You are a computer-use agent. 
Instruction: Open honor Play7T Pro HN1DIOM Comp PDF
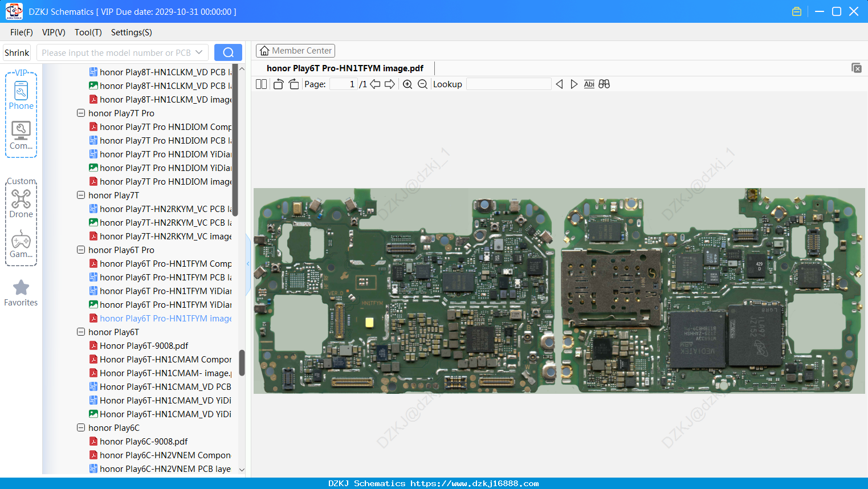click(160, 127)
